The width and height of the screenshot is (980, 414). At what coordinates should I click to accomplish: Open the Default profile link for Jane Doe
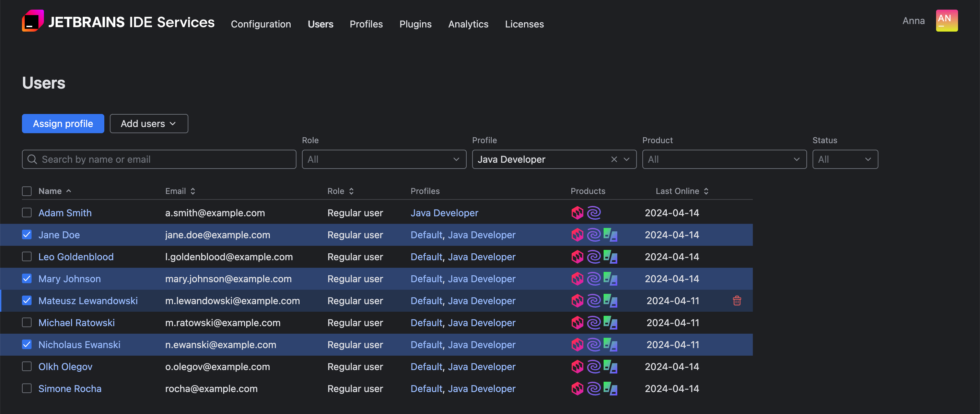tap(426, 235)
